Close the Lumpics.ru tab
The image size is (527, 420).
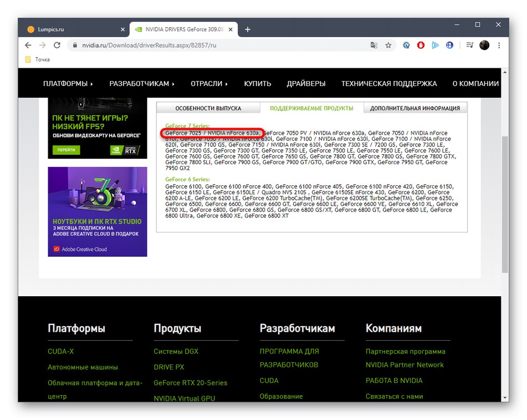(123, 29)
